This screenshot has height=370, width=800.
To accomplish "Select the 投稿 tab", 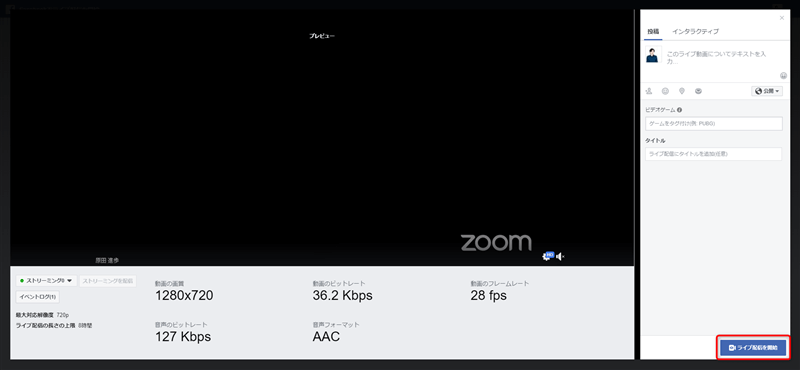I will point(653,32).
